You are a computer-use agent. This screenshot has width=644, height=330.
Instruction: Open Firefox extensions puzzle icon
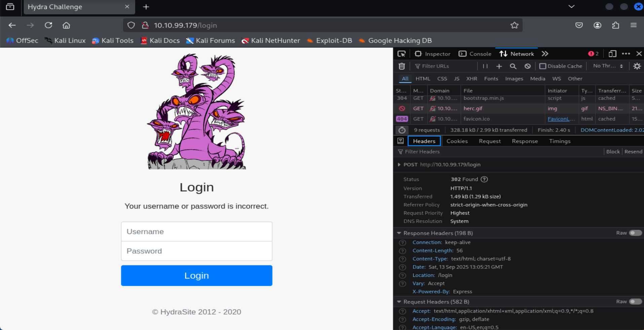(x=615, y=25)
